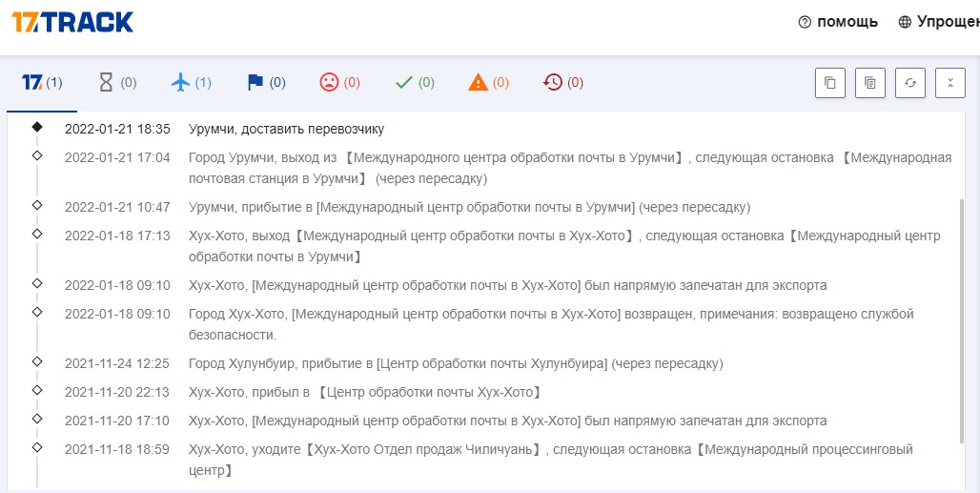Open the globe language selector icon

(905, 23)
